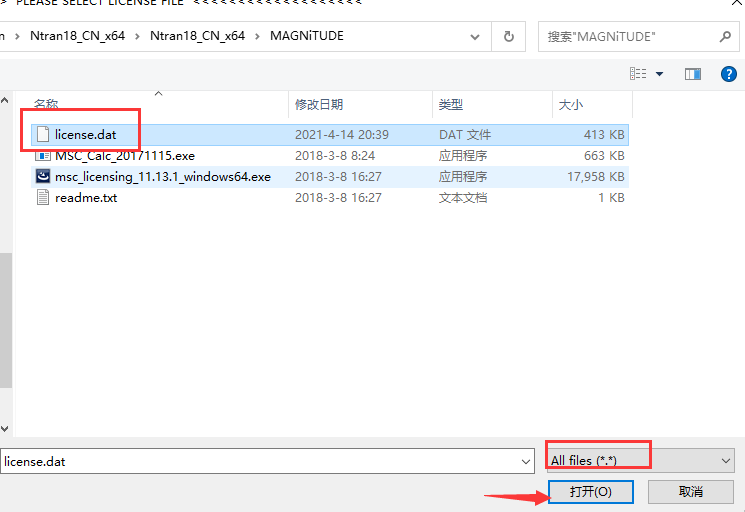
Task: Click the 打开(O) button
Action: [591, 492]
